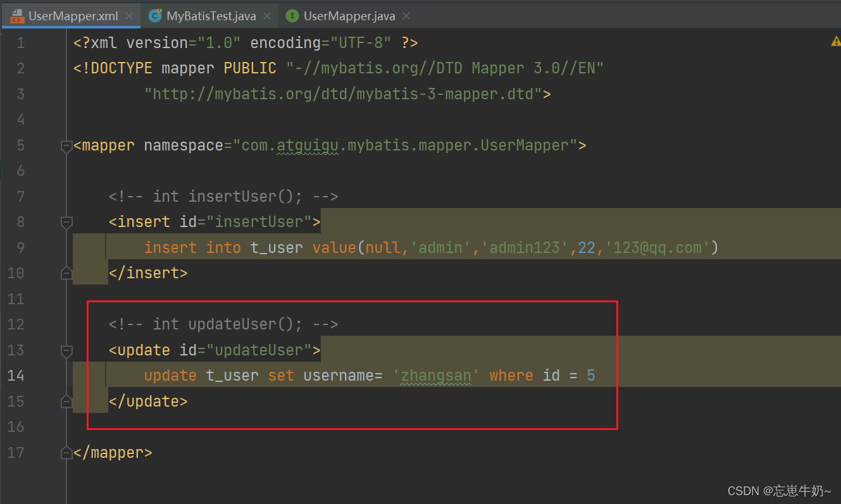Collapse the update tag fold on line 13
This screenshot has height=504, width=841.
66,351
